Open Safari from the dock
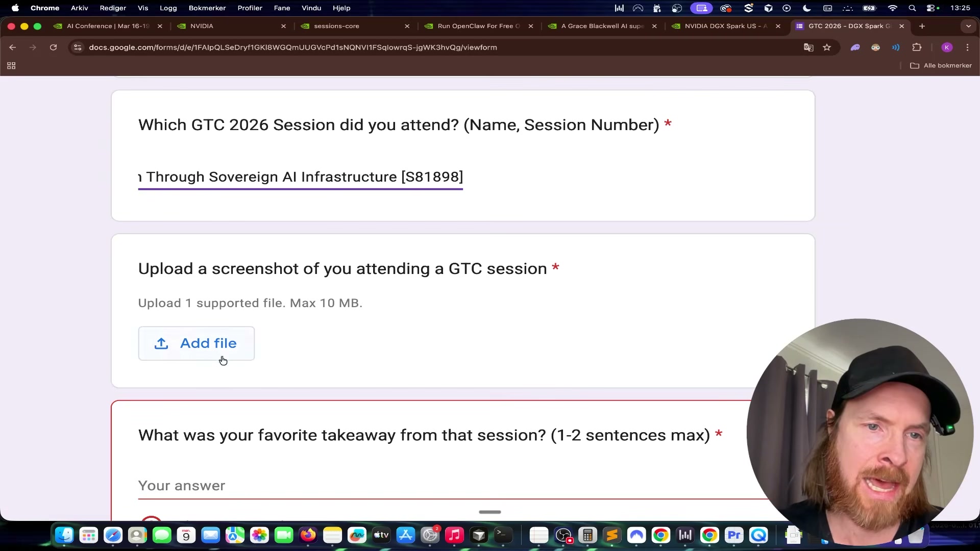 [x=113, y=535]
